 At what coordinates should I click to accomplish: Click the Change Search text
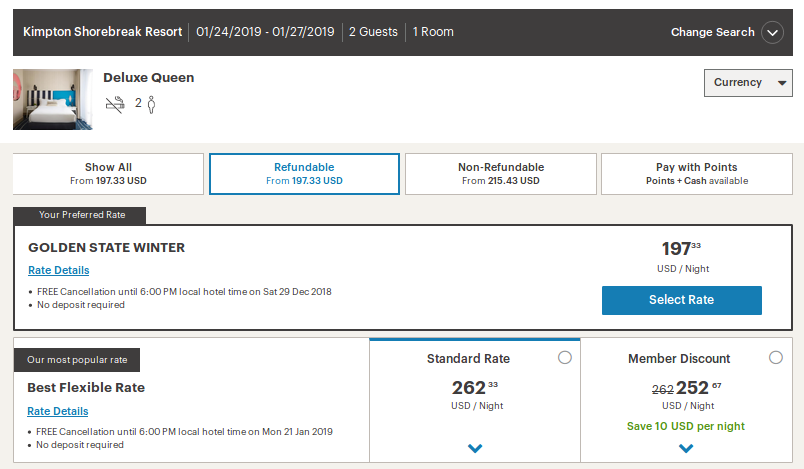(x=712, y=32)
